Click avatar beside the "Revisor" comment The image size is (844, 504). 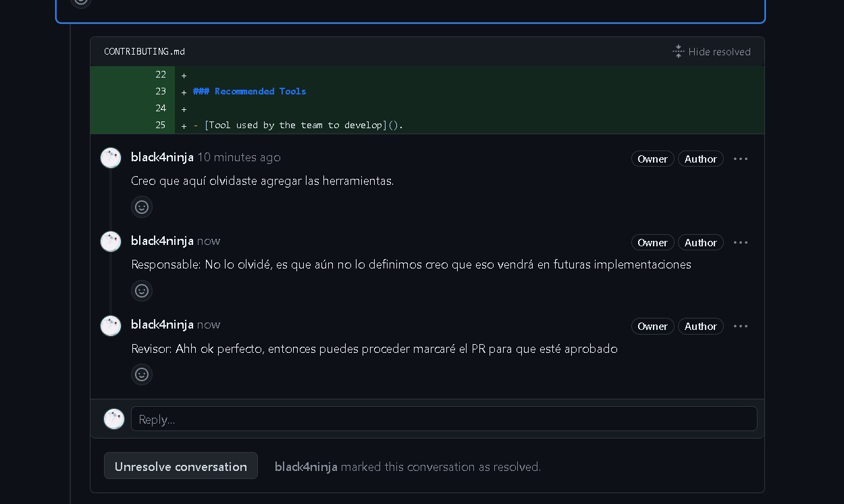coord(111,325)
